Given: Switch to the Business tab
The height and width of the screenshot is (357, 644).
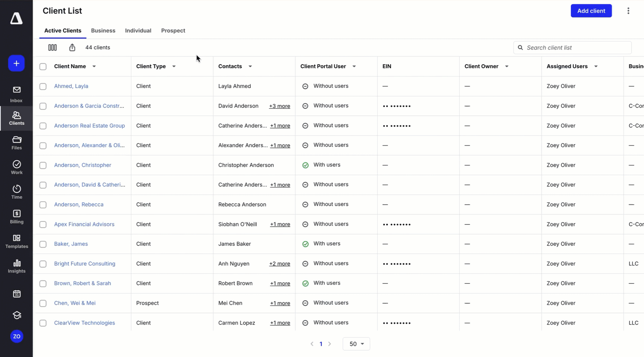Looking at the screenshot, I should coord(103,31).
